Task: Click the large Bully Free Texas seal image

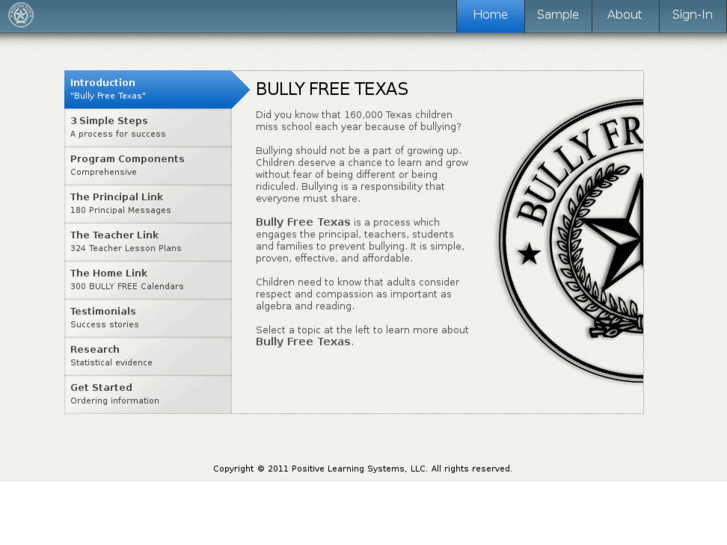Action: pos(570,241)
